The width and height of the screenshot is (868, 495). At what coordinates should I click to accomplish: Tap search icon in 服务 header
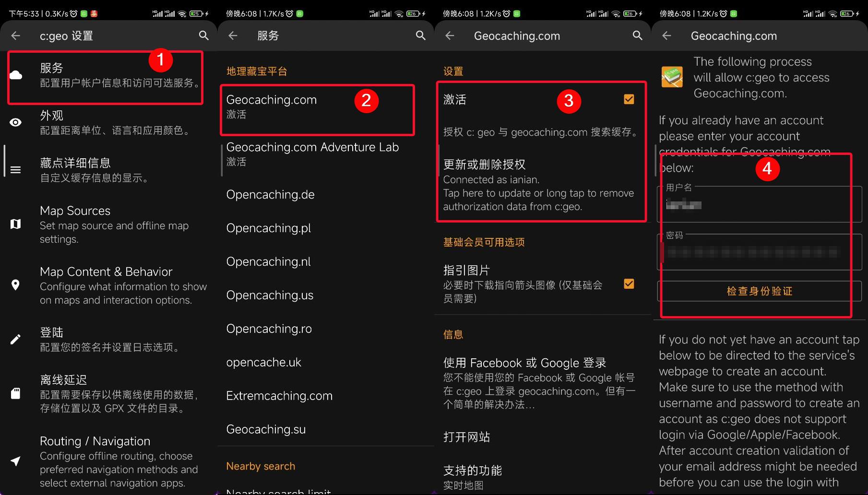(x=421, y=35)
